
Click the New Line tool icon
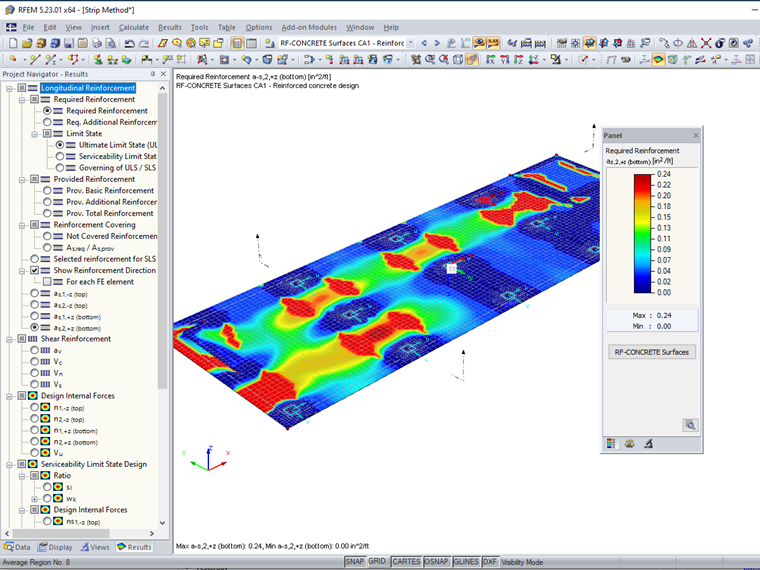(34, 59)
